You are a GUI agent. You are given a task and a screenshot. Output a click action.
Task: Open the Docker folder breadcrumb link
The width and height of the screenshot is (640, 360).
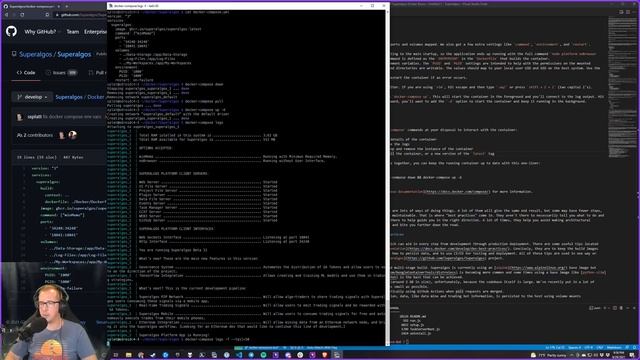(x=97, y=97)
